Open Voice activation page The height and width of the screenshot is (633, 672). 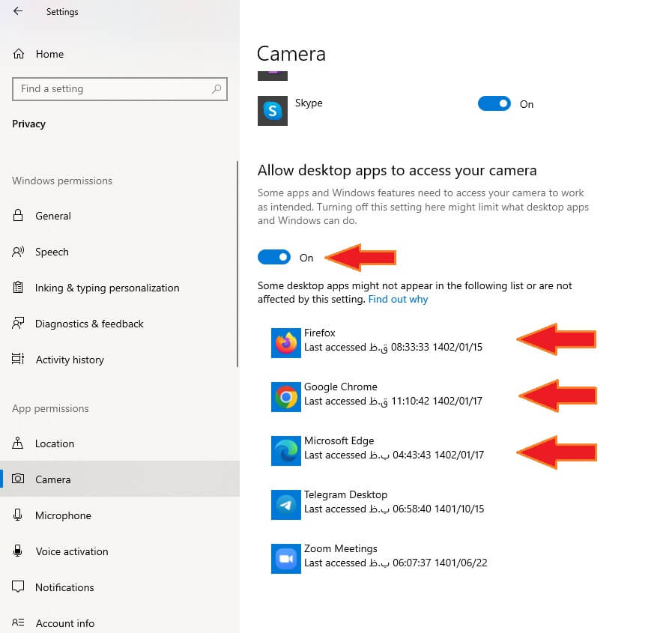72,551
